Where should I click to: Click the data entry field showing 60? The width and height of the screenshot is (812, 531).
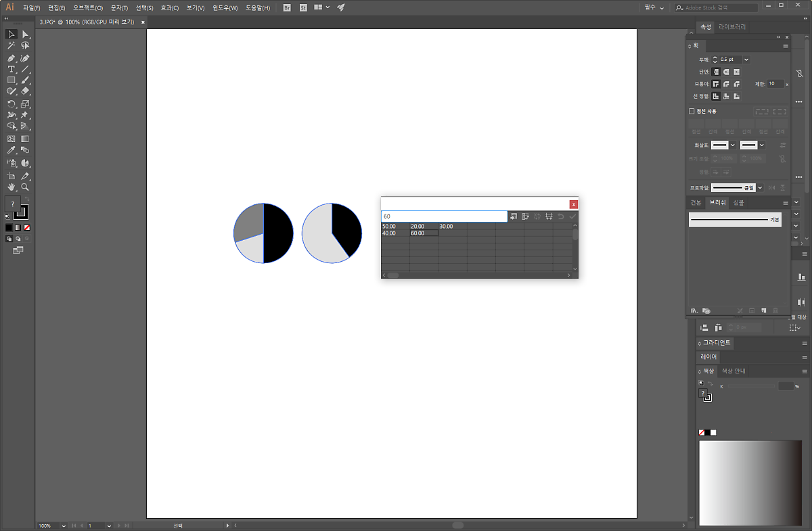[443, 216]
